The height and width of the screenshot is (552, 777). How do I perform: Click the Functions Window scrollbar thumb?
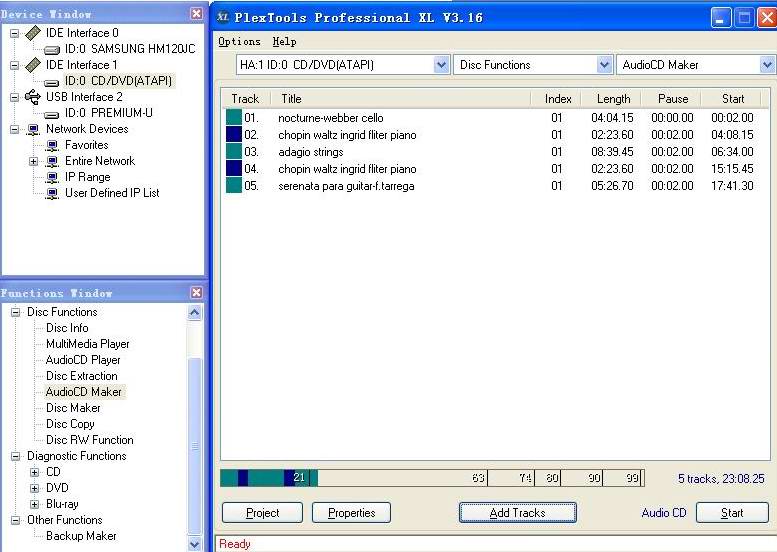[195, 446]
